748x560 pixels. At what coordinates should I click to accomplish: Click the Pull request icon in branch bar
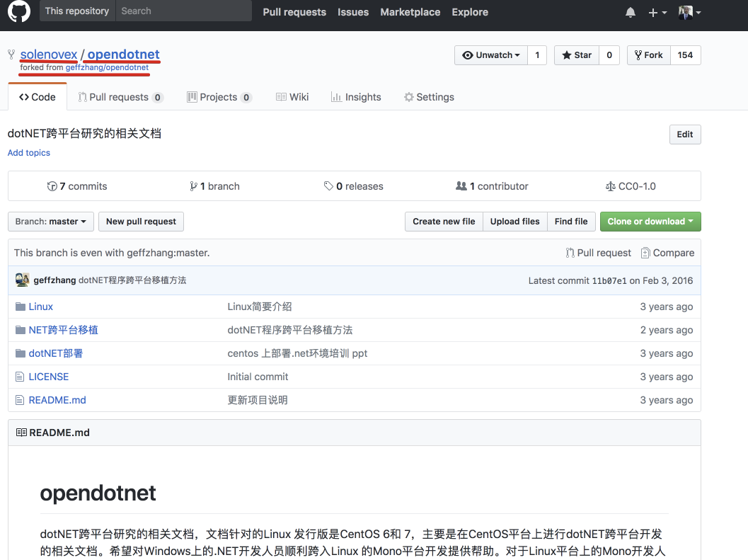click(570, 253)
